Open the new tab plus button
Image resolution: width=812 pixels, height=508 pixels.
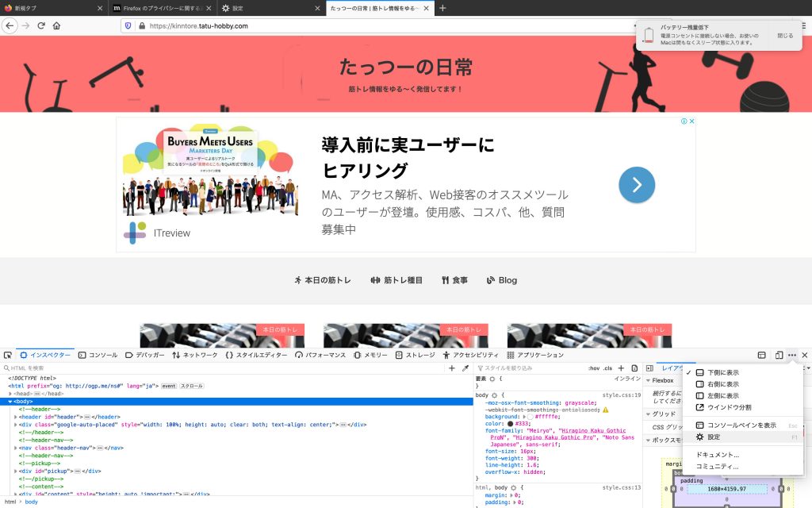click(442, 8)
